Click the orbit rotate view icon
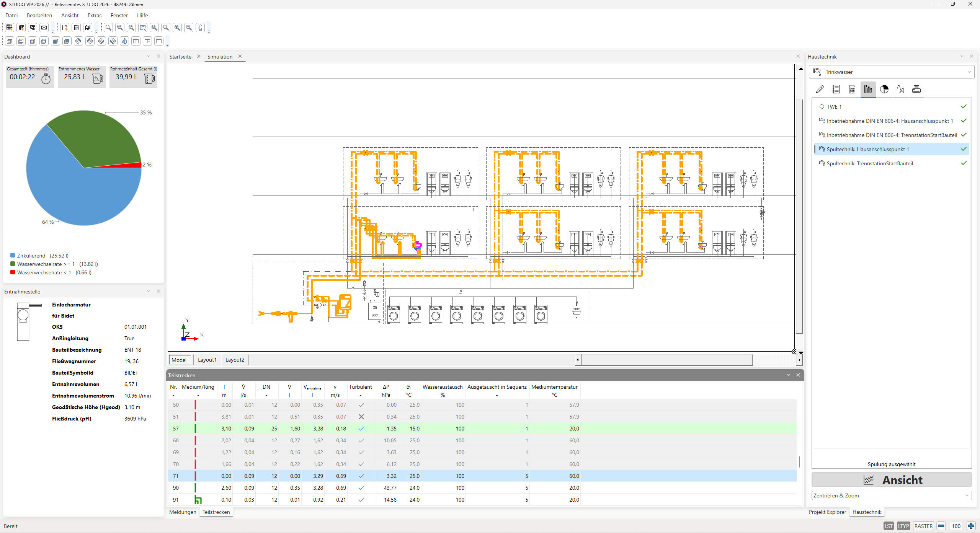The width and height of the screenshot is (980, 533). pyautogui.click(x=124, y=41)
